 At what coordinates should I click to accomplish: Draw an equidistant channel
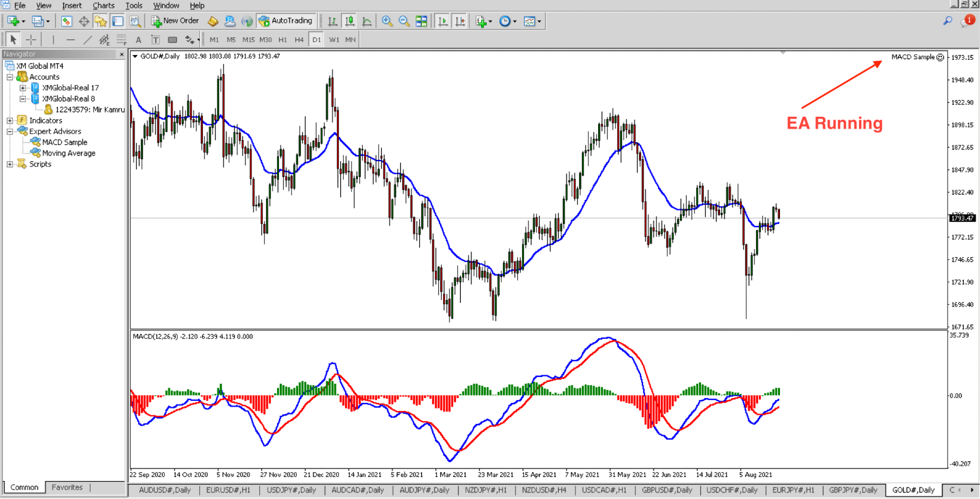104,40
